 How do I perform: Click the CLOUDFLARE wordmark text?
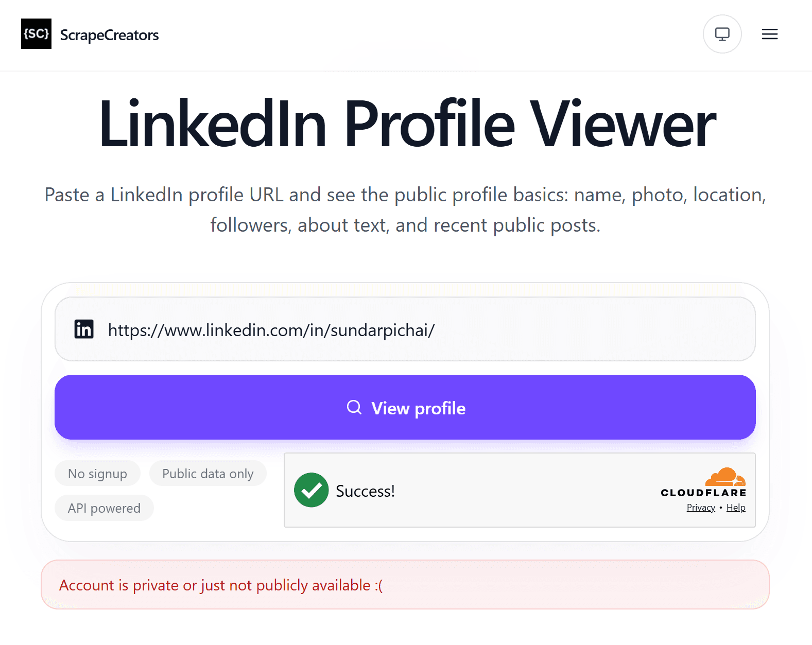tap(703, 493)
